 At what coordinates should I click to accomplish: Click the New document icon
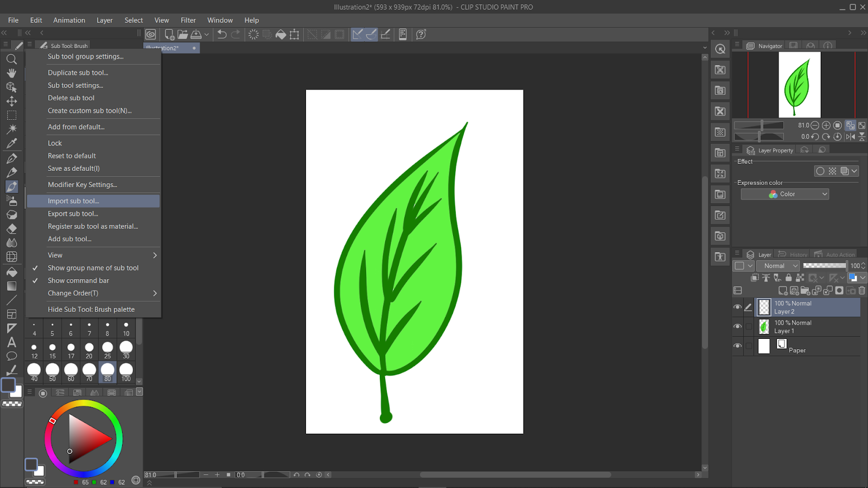tap(169, 34)
